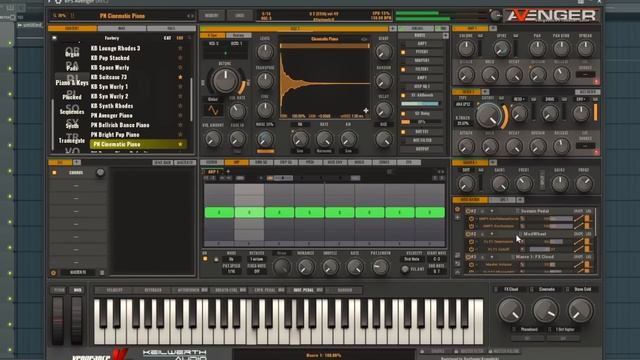Image resolution: width=640 pixels, height=360 pixels.
Task: Toggle the orange square beside the ArtReverb module
Action: tap(403, 95)
